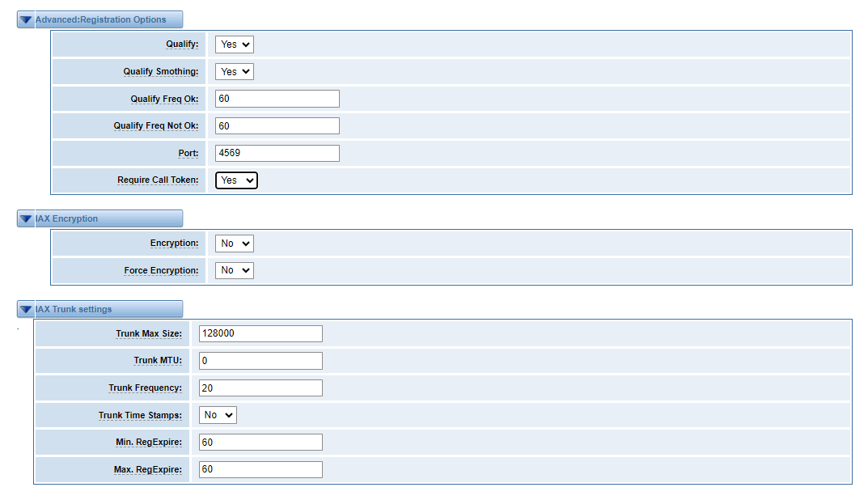Screen dimensions: 868x500
Task: Click the Qualify Freq Ok label
Action: coord(164,99)
